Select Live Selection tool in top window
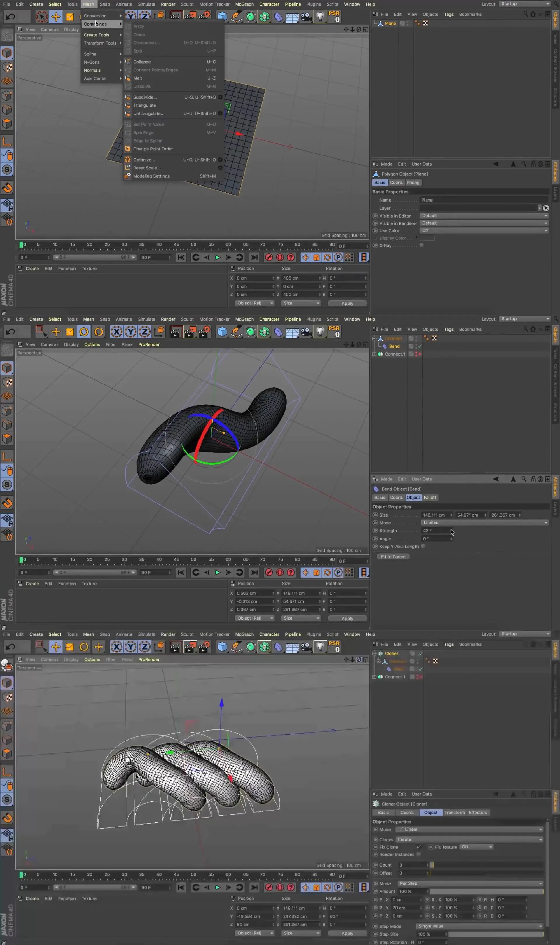This screenshot has height=945, width=560. coord(42,17)
